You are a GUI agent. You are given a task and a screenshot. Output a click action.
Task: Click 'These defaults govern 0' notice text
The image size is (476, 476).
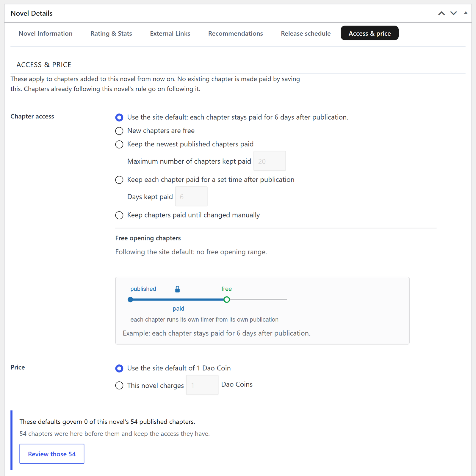[x=107, y=422]
